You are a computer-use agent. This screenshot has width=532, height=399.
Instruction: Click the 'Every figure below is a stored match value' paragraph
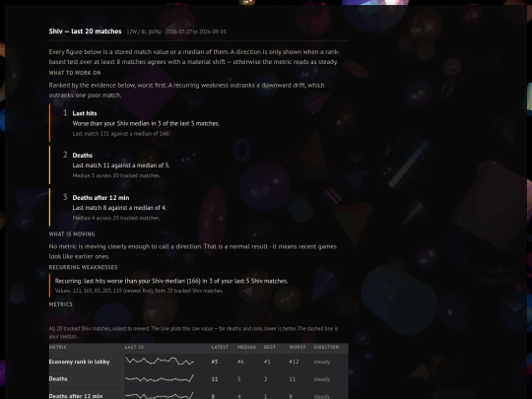(194, 57)
